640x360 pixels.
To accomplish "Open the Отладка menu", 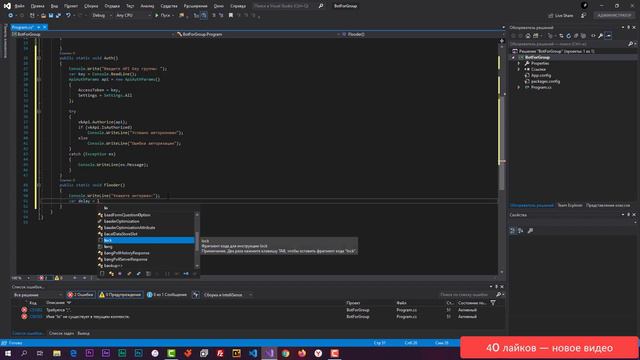I will click(x=112, y=6).
